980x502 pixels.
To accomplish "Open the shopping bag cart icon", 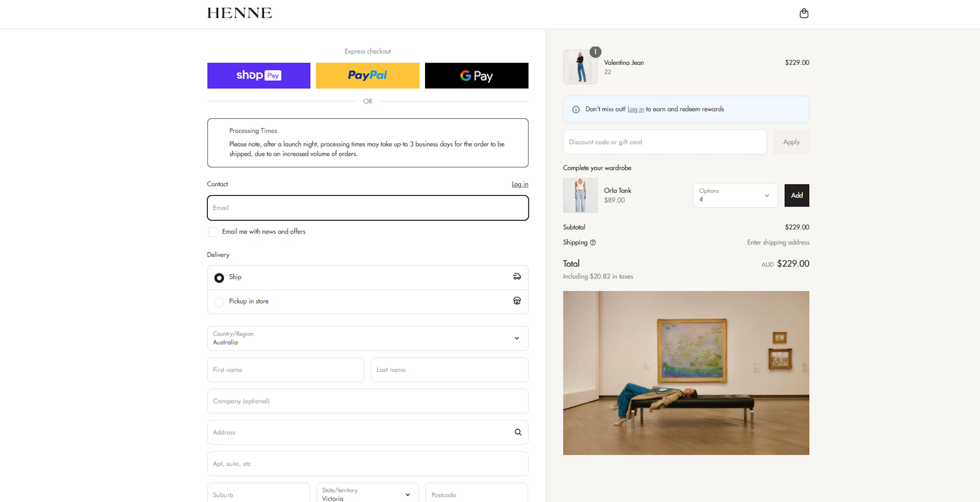I will pyautogui.click(x=803, y=13).
